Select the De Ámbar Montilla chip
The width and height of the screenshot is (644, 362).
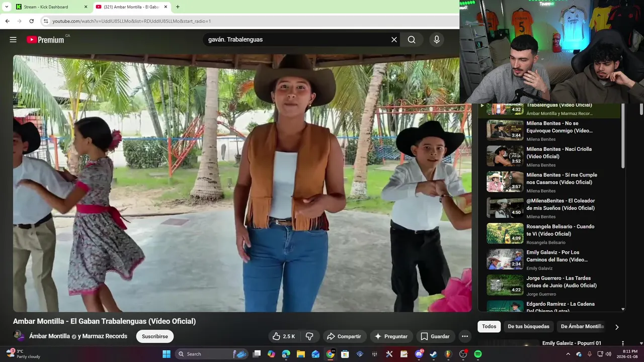click(x=582, y=326)
